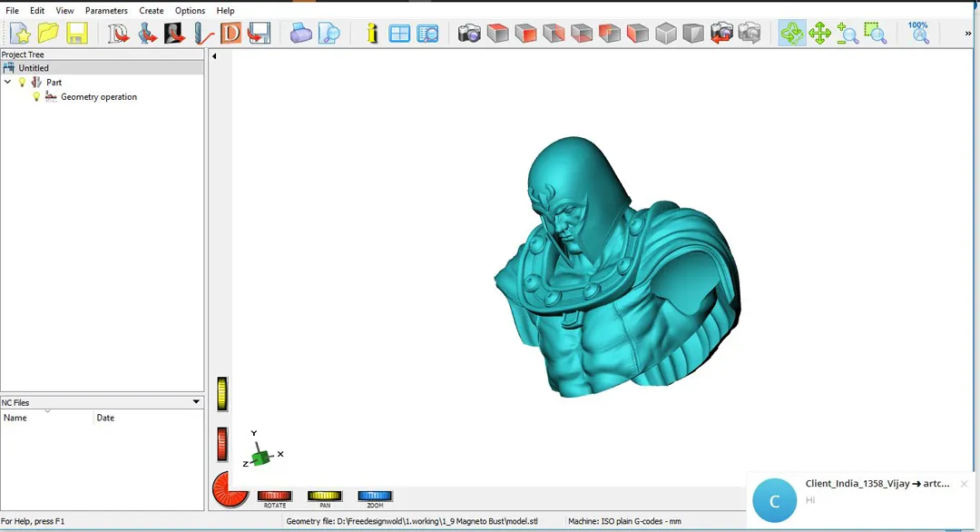Open the View menu
Screen dimensions: 980x532
(x=64, y=11)
